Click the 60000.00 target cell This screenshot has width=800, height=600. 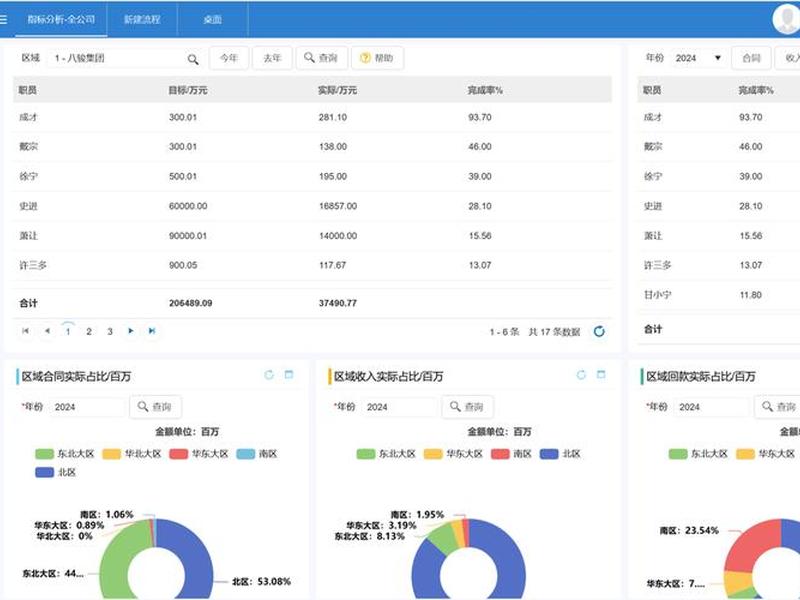tap(188, 206)
